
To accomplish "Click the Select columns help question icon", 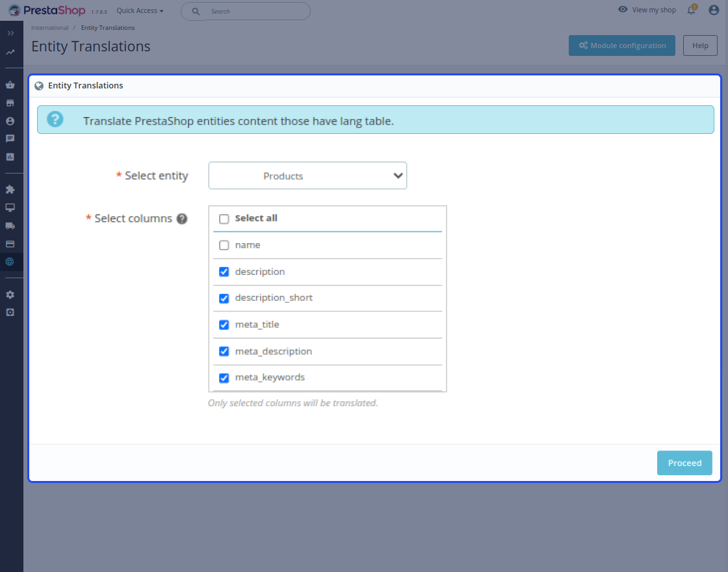I will [182, 218].
